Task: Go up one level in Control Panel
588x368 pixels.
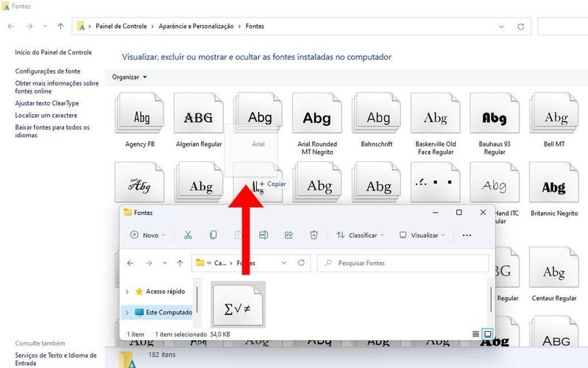Action: tap(60, 26)
